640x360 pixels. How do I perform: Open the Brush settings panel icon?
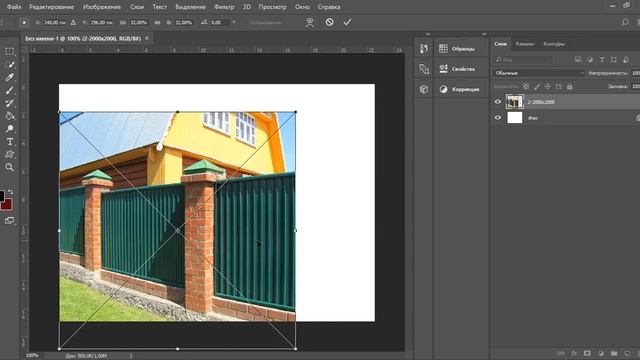[424, 69]
